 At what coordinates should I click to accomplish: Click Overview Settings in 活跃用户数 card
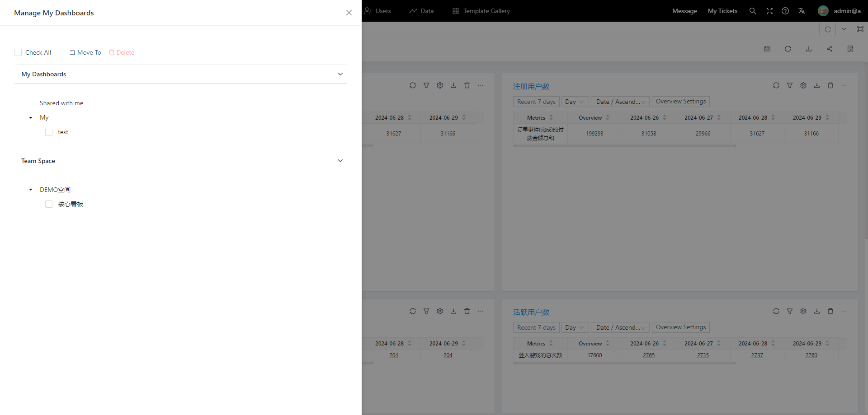click(681, 327)
